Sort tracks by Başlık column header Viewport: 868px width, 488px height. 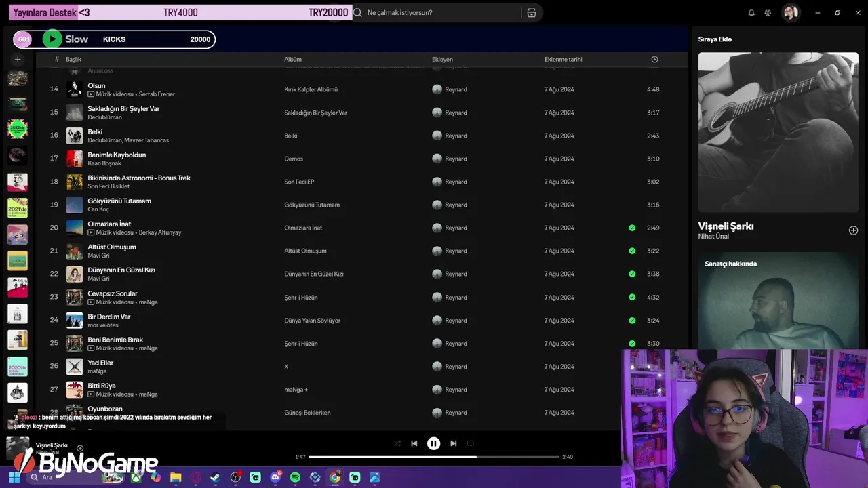coord(73,60)
